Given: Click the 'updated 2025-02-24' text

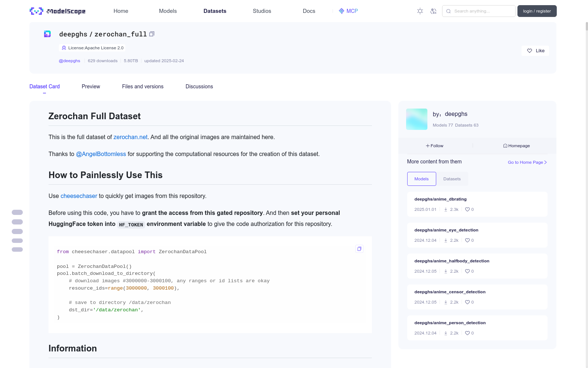Looking at the screenshot, I should pos(164,61).
